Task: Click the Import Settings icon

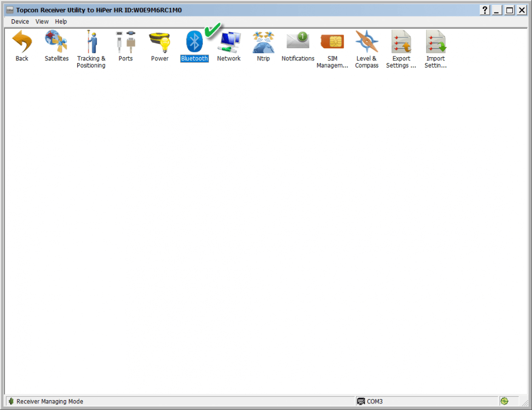Action: (x=436, y=41)
